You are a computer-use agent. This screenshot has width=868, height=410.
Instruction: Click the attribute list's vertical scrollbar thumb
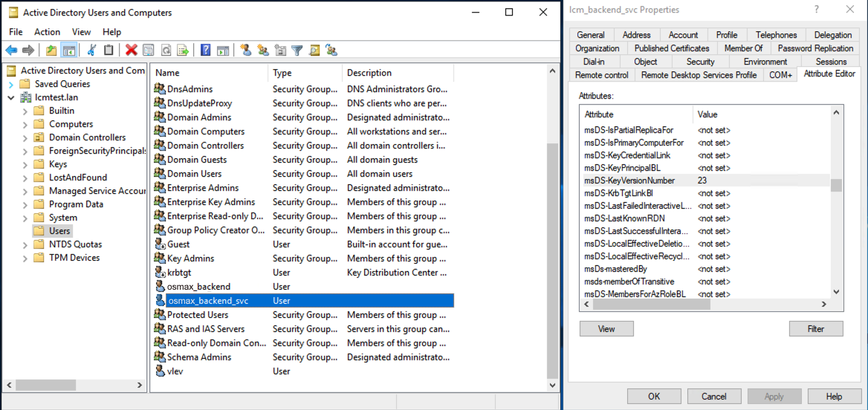point(836,185)
